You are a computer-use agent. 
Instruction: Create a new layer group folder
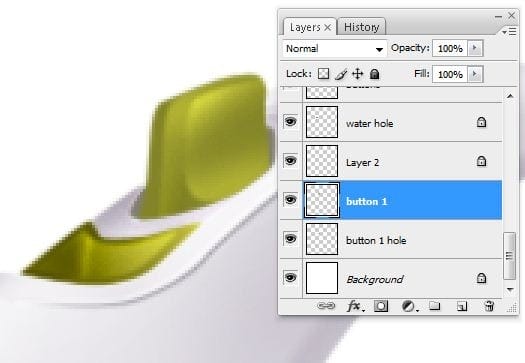click(435, 306)
